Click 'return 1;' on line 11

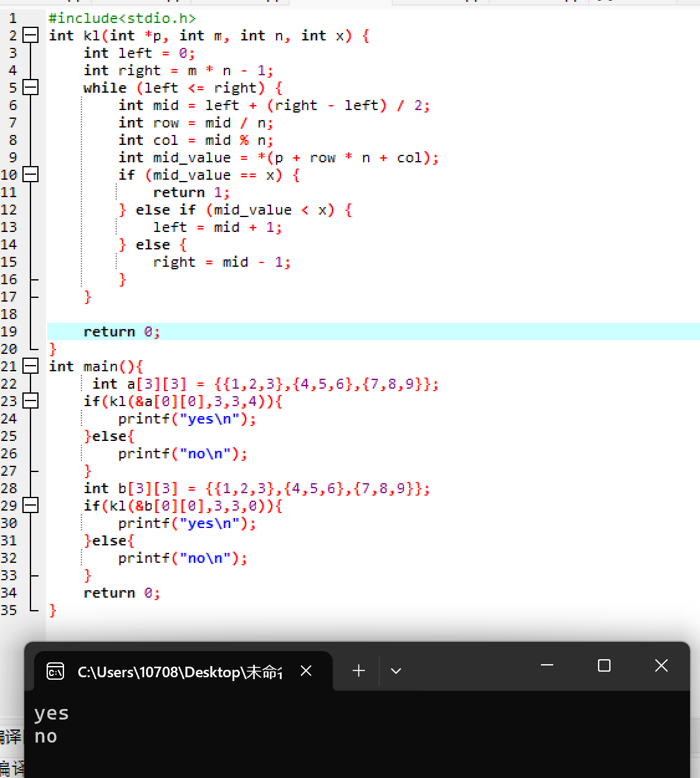point(191,192)
